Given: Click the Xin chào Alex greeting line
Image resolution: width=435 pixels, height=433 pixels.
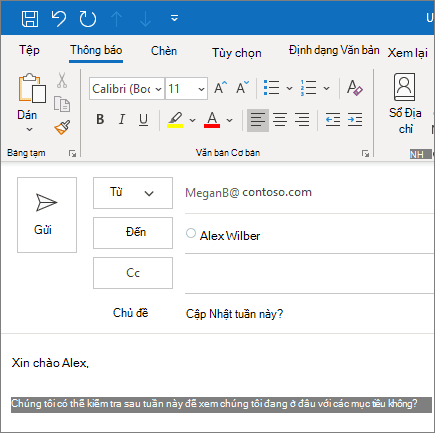Looking at the screenshot, I should click(x=50, y=363).
